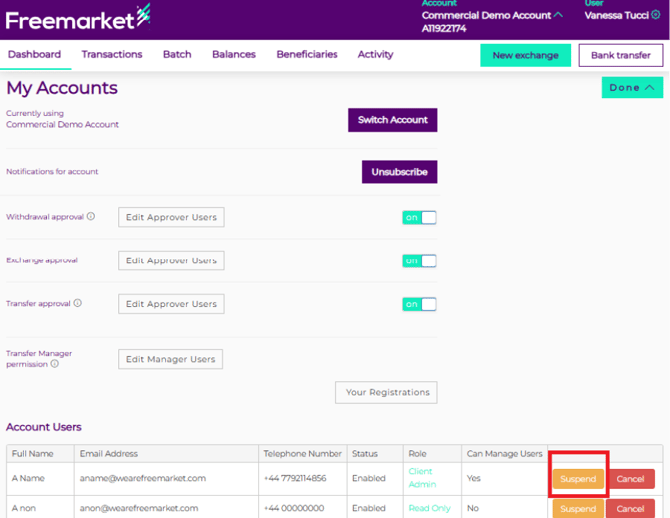
Task: Open Your Registrations
Action: tap(386, 392)
